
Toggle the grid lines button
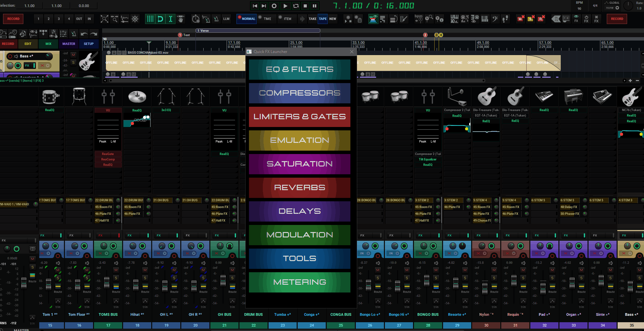150,19
